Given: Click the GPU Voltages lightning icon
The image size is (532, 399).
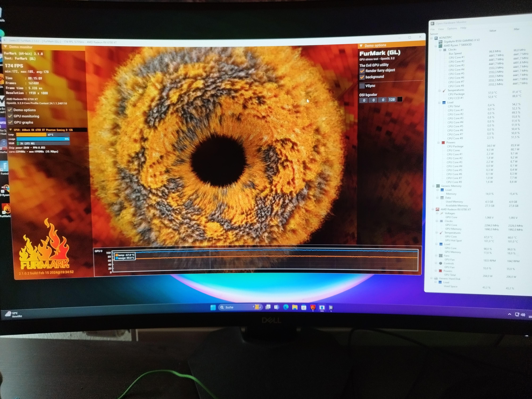Looking at the screenshot, I should pyautogui.click(x=441, y=213).
